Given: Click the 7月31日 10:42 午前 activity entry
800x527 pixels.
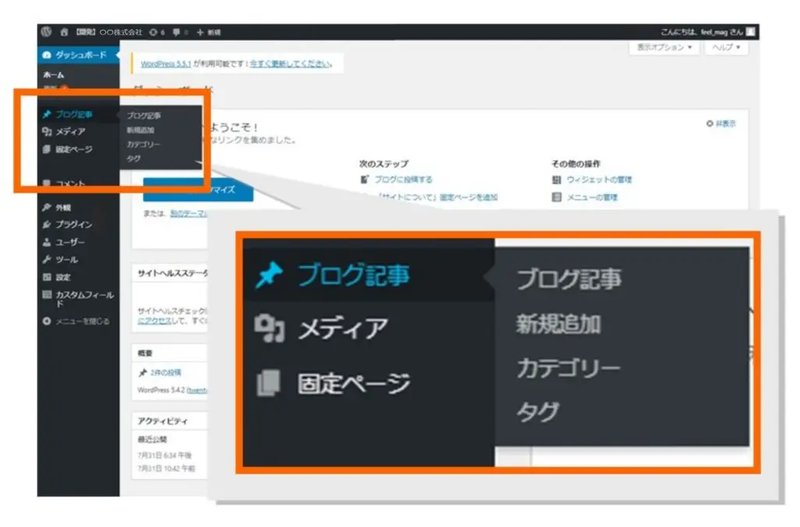Looking at the screenshot, I should point(166,468).
